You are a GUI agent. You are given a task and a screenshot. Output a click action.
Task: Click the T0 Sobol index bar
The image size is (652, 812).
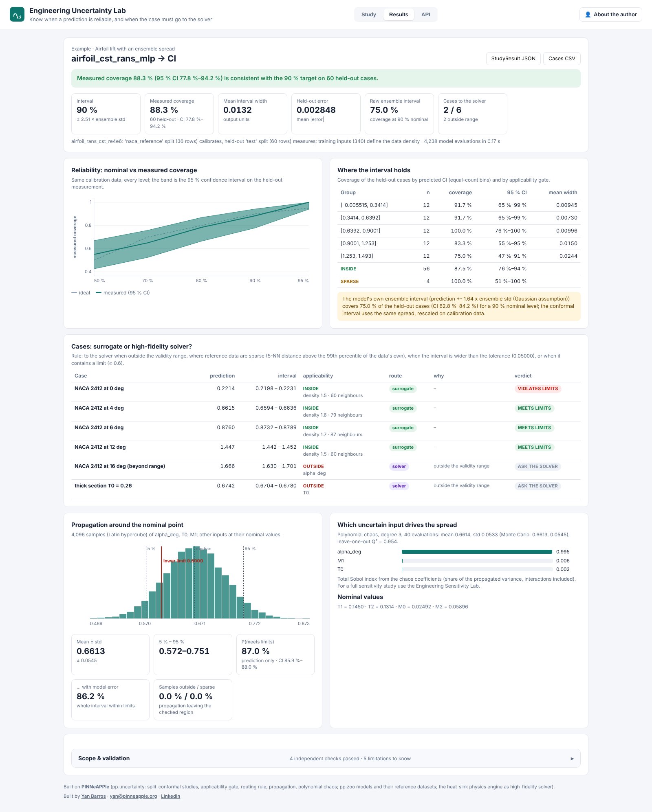coord(477,569)
